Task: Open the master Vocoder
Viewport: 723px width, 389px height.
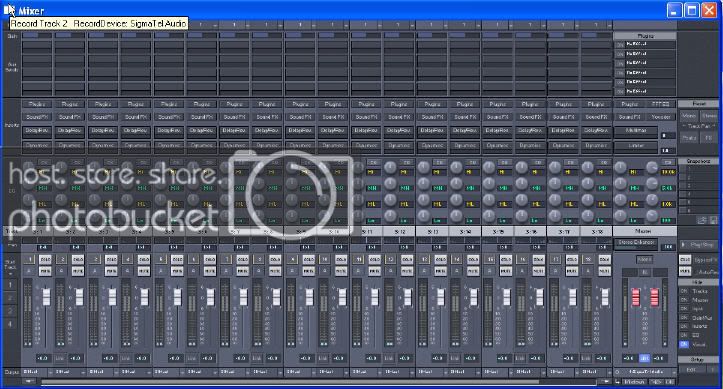Action: pos(660,117)
